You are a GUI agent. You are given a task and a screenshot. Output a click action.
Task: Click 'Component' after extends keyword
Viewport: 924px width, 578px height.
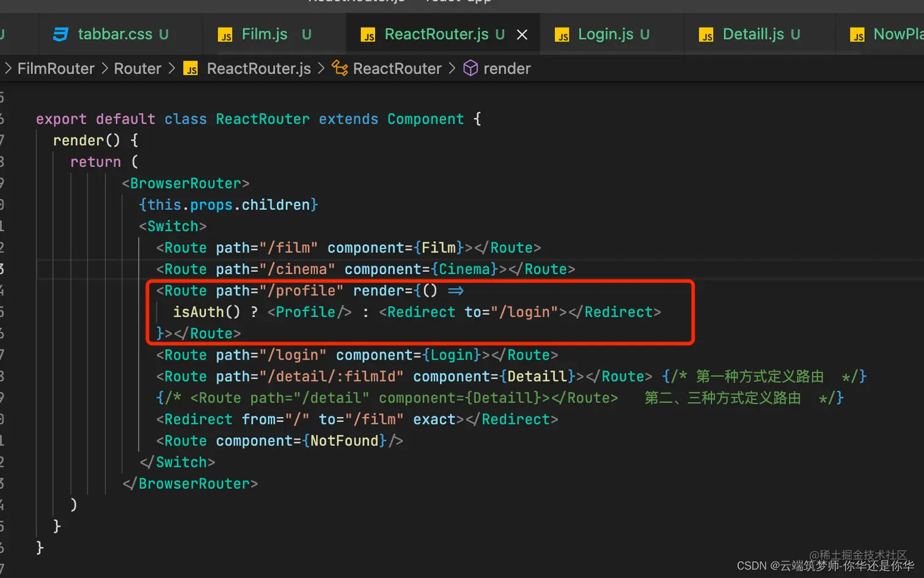pyautogui.click(x=426, y=119)
